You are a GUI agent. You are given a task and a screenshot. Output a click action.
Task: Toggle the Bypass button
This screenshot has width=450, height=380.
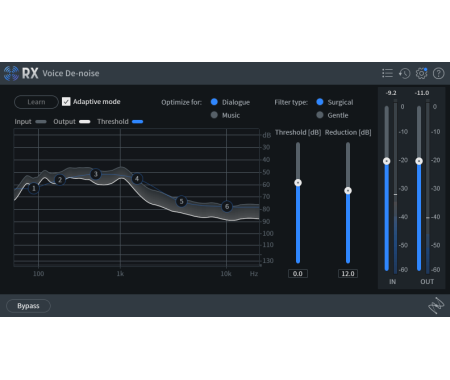(28, 306)
